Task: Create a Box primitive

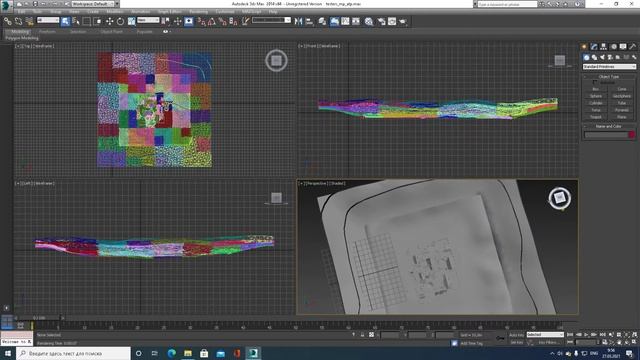Action: pos(596,89)
